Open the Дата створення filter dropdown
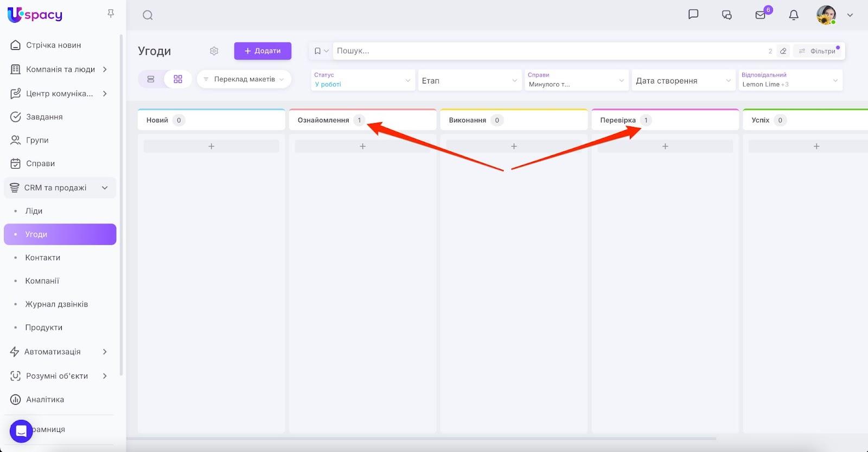 (684, 80)
